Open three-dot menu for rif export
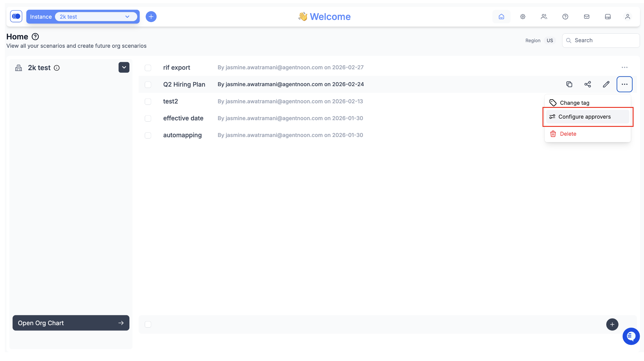Image resolution: width=644 pixels, height=361 pixels. pyautogui.click(x=624, y=67)
